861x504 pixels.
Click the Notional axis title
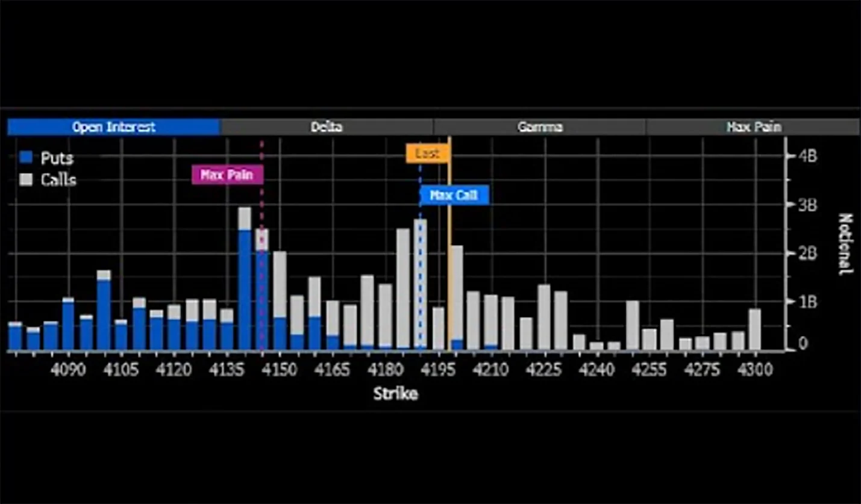pyautogui.click(x=845, y=244)
